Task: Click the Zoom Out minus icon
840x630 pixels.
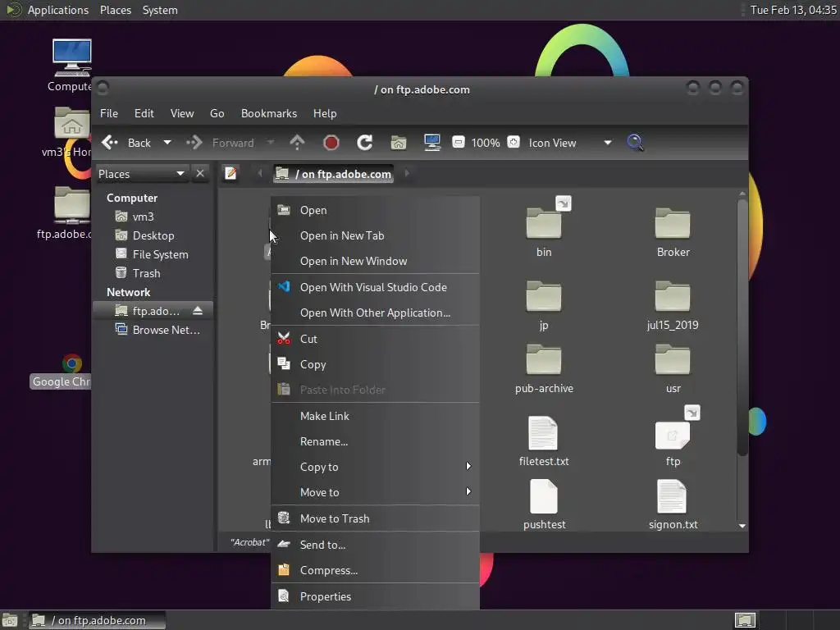Action: click(458, 142)
